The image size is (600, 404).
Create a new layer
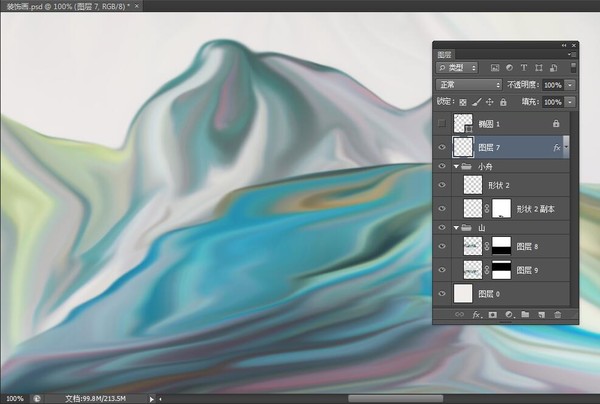point(541,314)
